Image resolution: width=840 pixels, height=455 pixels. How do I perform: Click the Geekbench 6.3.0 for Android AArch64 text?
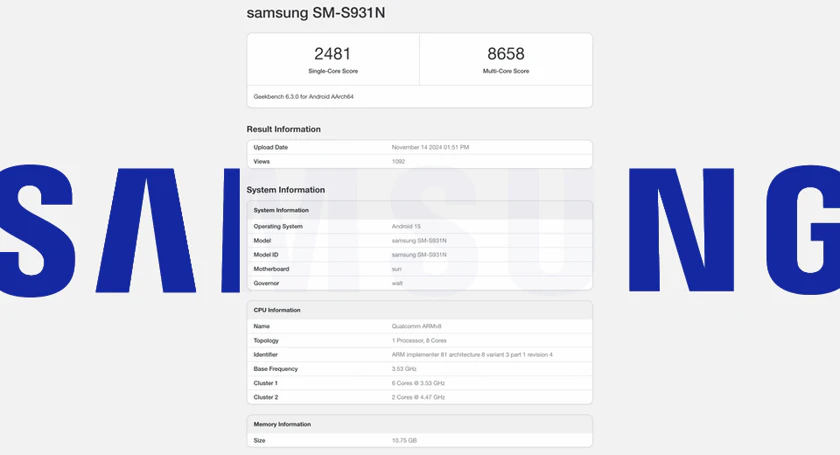[x=303, y=97]
